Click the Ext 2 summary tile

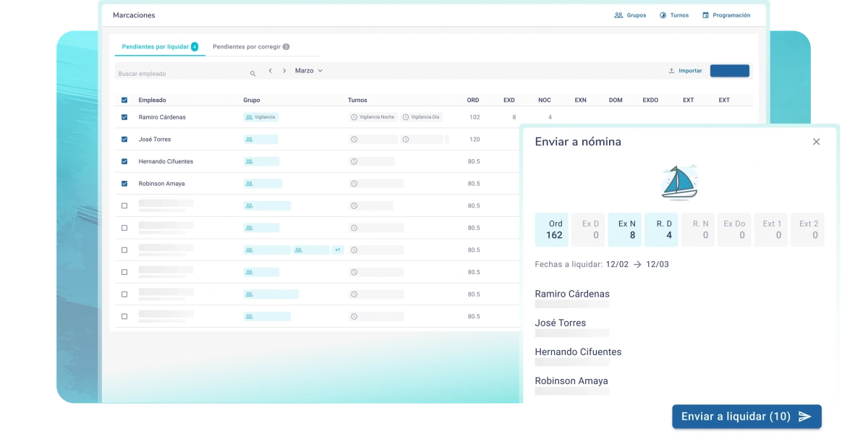808,230
